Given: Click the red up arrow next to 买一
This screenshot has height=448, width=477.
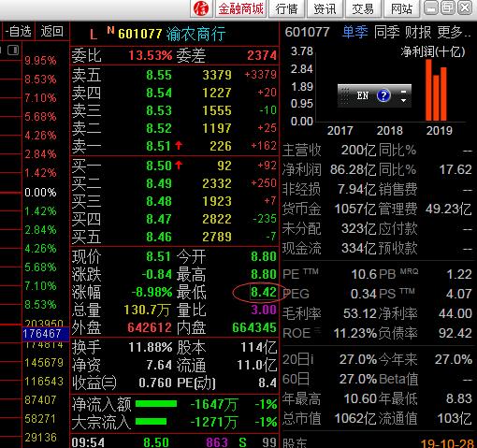Looking at the screenshot, I should (x=179, y=165).
